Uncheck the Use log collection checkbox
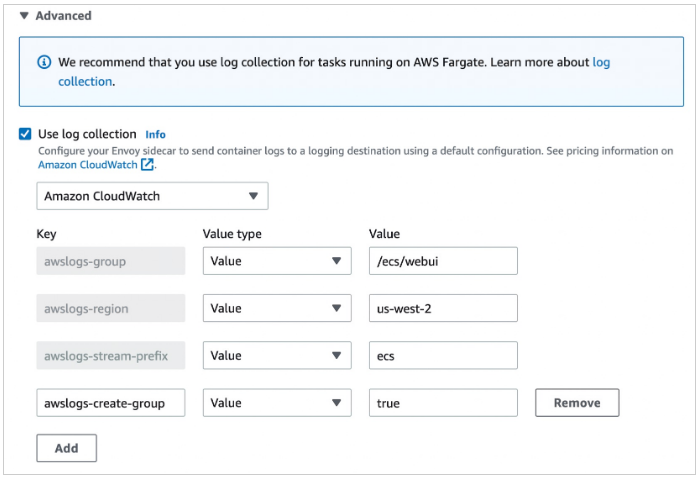 [x=25, y=134]
